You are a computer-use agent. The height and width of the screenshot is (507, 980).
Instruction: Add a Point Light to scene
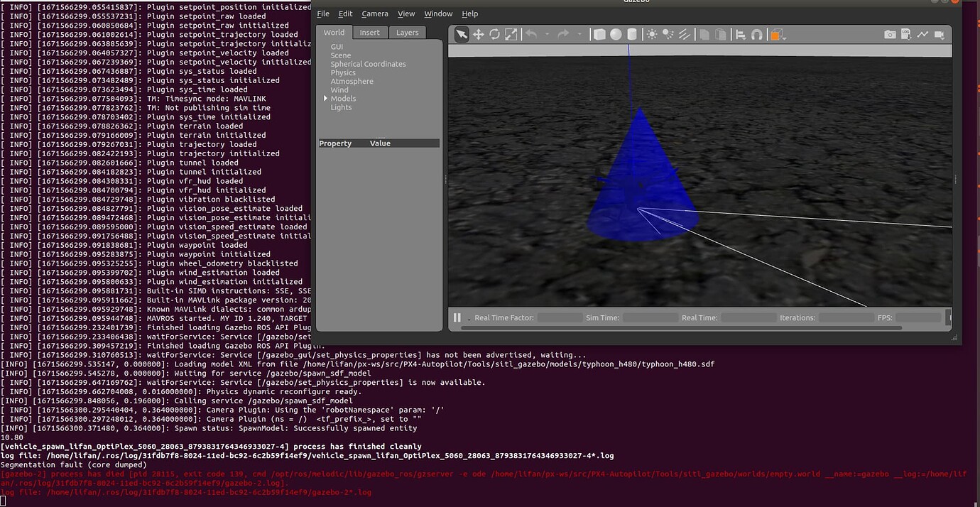653,33
